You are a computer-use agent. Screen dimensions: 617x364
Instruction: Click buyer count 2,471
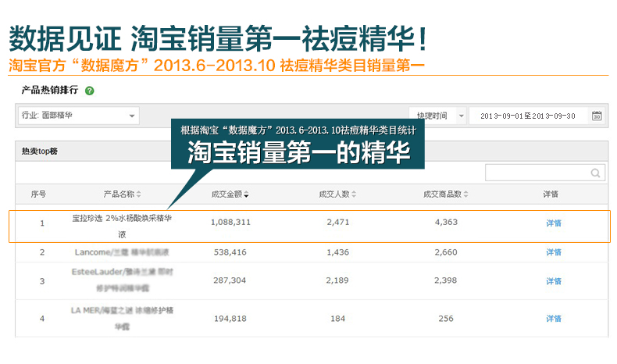click(x=338, y=223)
